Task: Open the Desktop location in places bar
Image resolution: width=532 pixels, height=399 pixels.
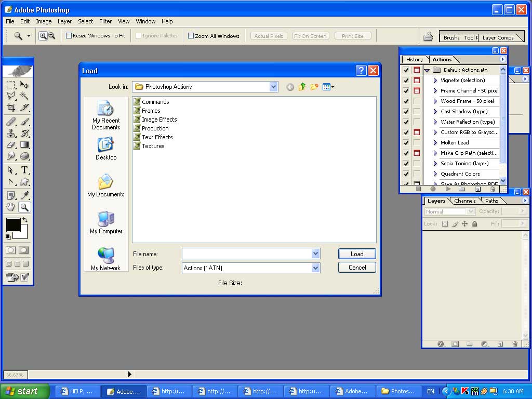Action: pyautogui.click(x=106, y=149)
